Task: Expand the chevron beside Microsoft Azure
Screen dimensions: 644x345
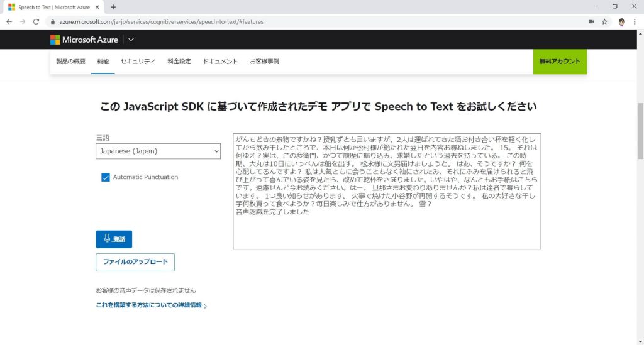Action: tap(131, 40)
